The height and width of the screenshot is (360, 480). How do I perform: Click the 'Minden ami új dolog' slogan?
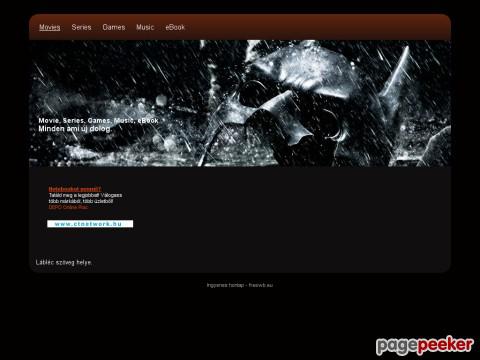[75, 129]
